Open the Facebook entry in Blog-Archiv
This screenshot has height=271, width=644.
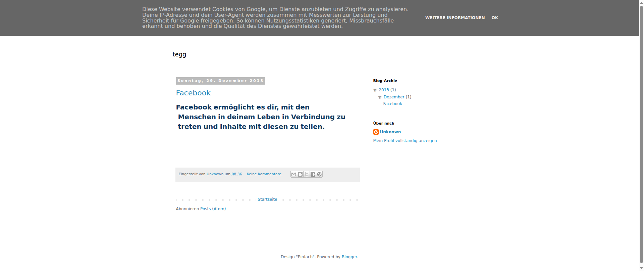click(392, 104)
